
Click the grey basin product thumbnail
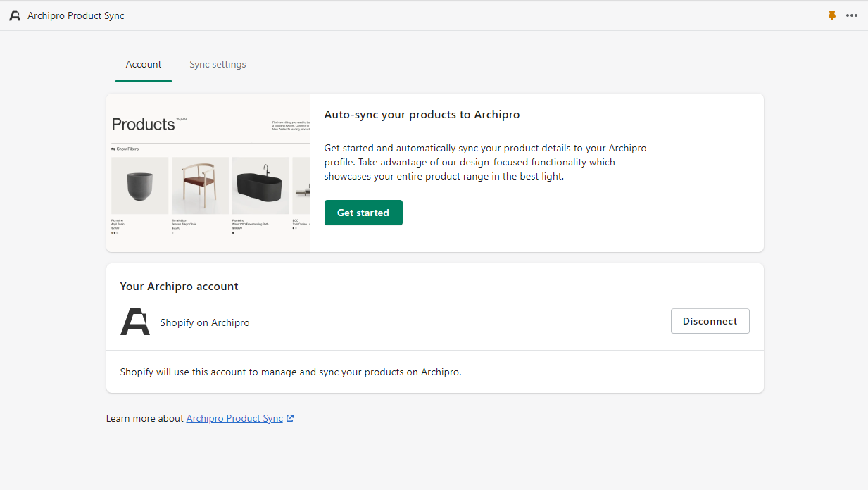click(x=139, y=186)
